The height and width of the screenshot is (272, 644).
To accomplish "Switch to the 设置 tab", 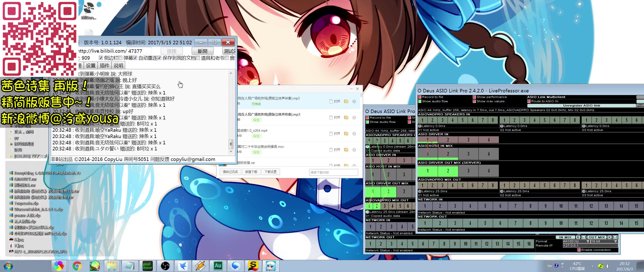I will (91, 65).
